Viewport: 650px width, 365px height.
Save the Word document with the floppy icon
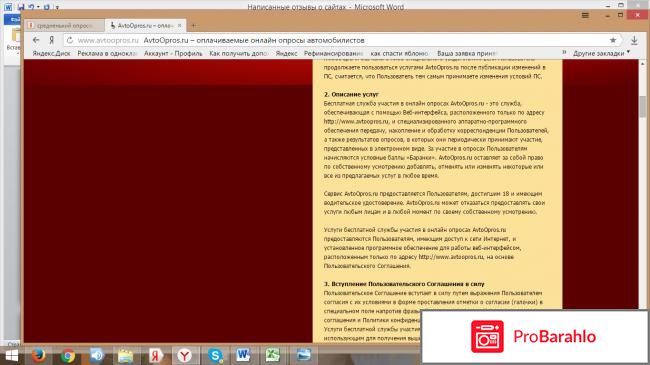21,7
